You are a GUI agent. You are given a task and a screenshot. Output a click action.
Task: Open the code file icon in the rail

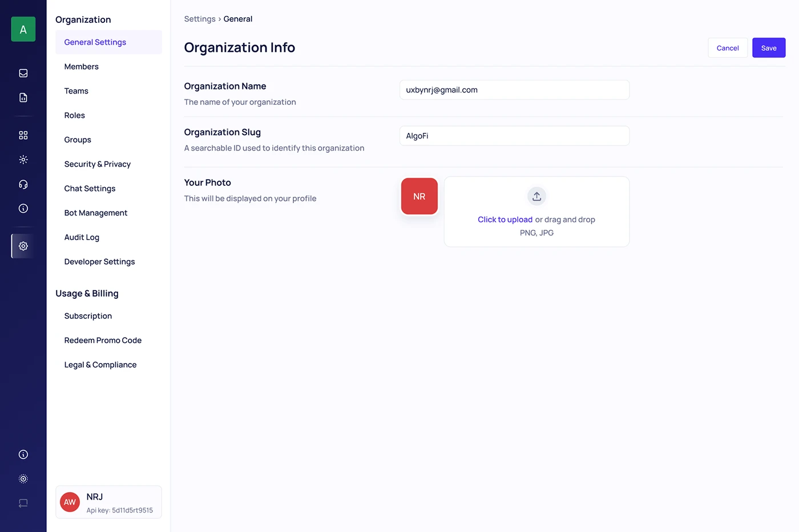point(23,98)
